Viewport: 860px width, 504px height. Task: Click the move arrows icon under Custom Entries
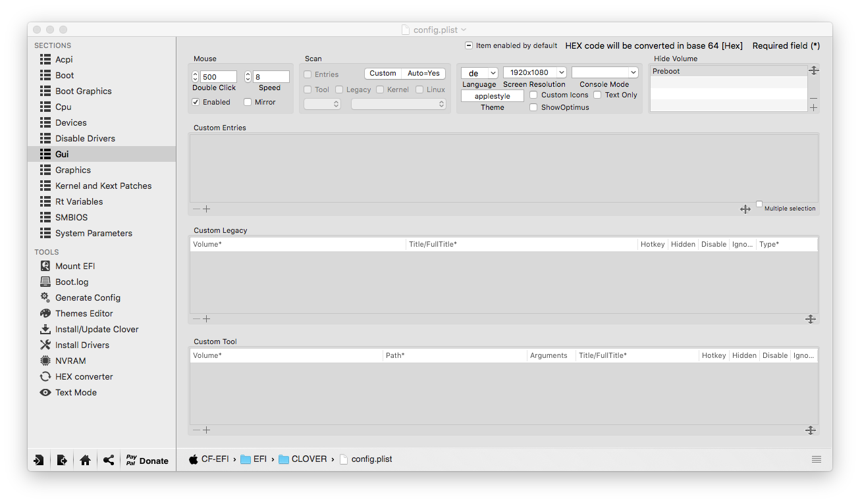coord(745,209)
